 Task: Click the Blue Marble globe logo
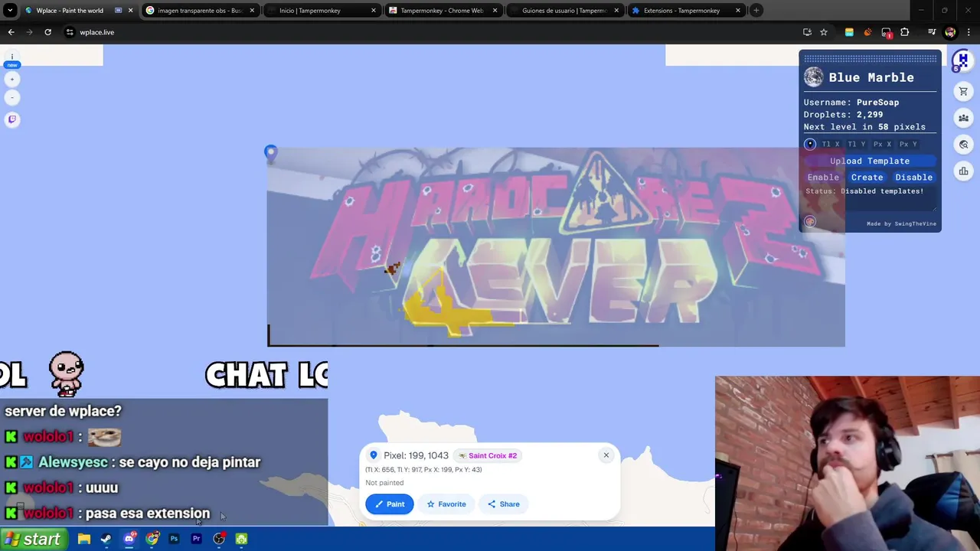(813, 77)
